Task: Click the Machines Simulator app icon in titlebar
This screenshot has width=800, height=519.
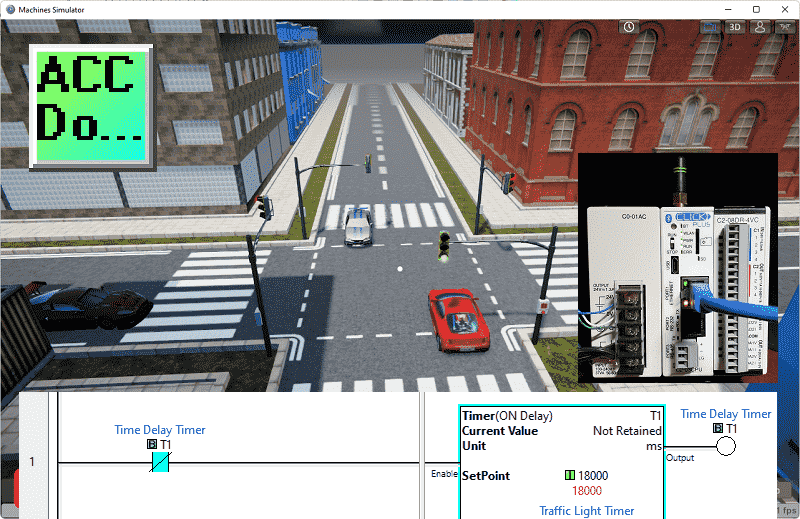Action: [x=10, y=9]
